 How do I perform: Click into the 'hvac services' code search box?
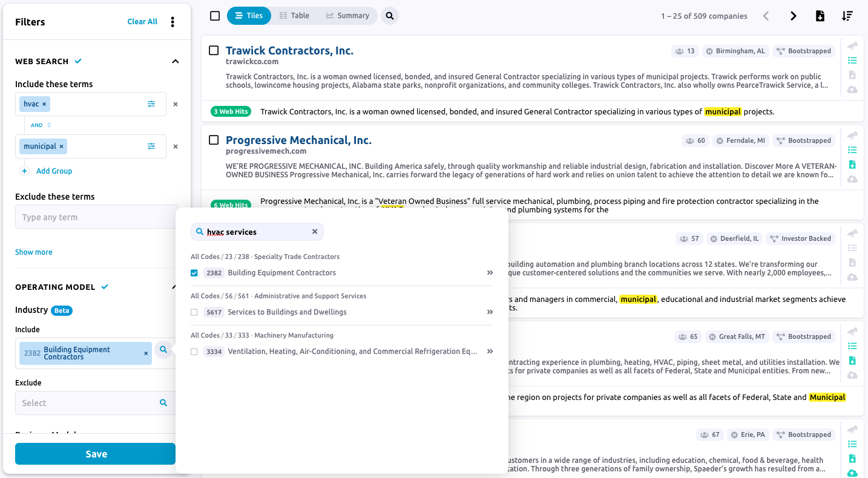pos(257,232)
